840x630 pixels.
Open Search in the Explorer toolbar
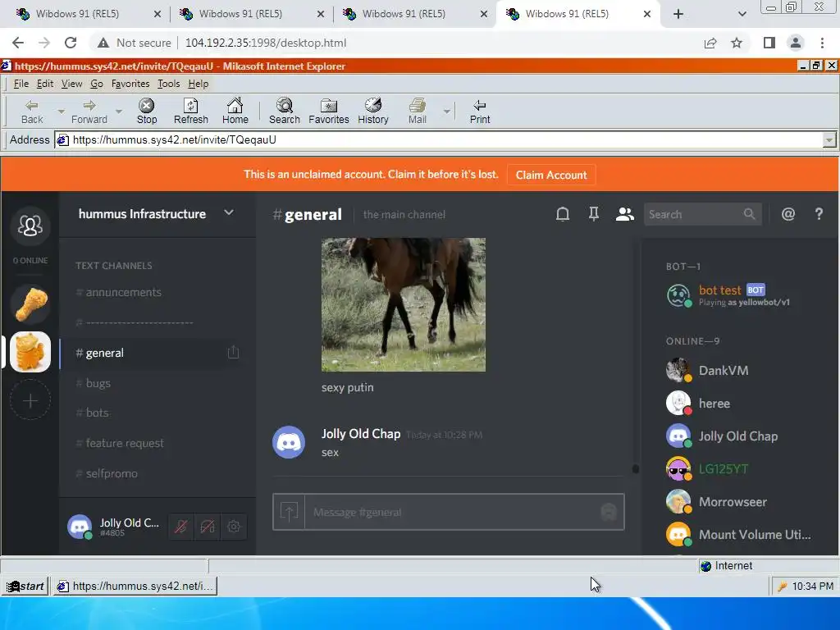[285, 112]
